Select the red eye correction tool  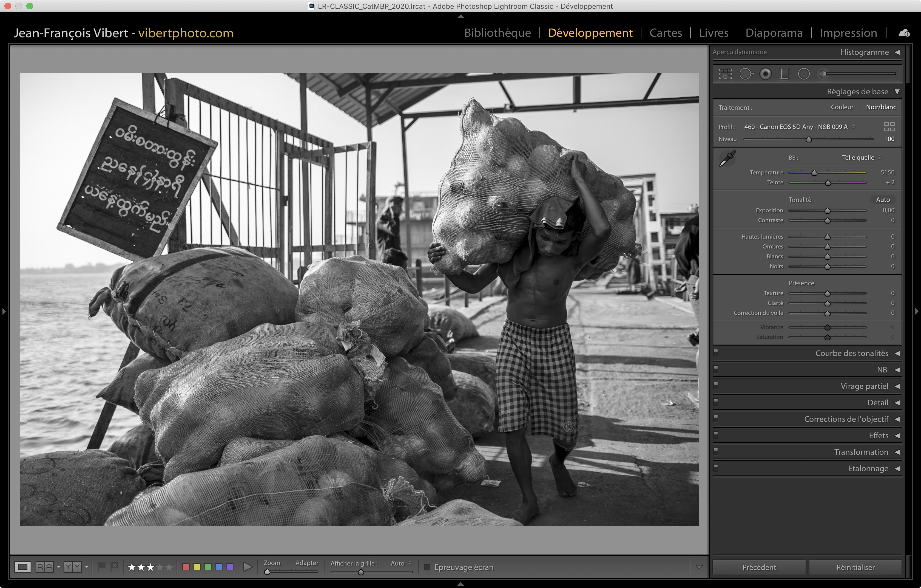click(x=765, y=74)
